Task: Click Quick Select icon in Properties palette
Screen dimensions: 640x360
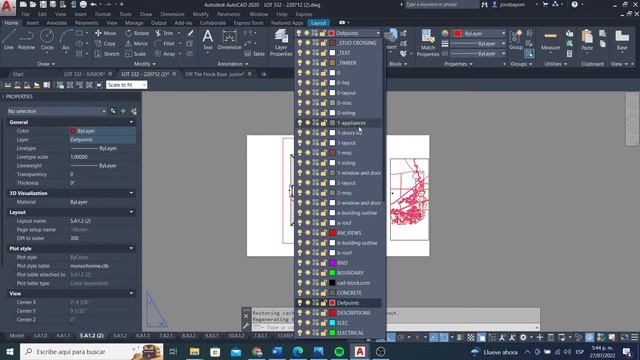Action: (x=133, y=111)
